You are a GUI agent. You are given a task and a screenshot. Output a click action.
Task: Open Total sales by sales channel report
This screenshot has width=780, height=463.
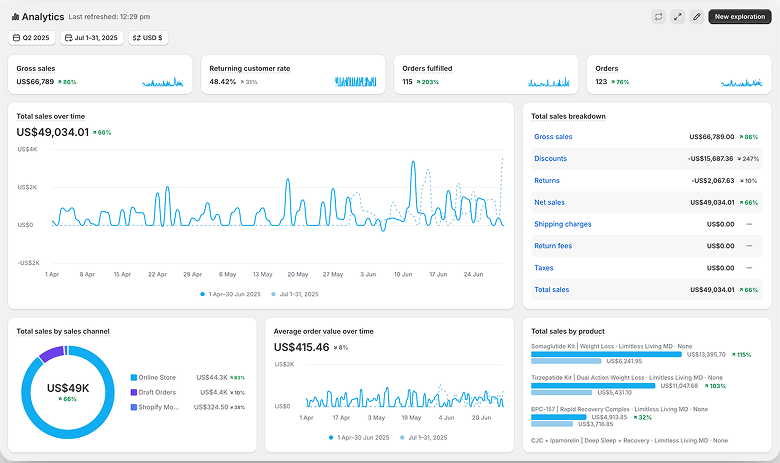pyautogui.click(x=63, y=331)
